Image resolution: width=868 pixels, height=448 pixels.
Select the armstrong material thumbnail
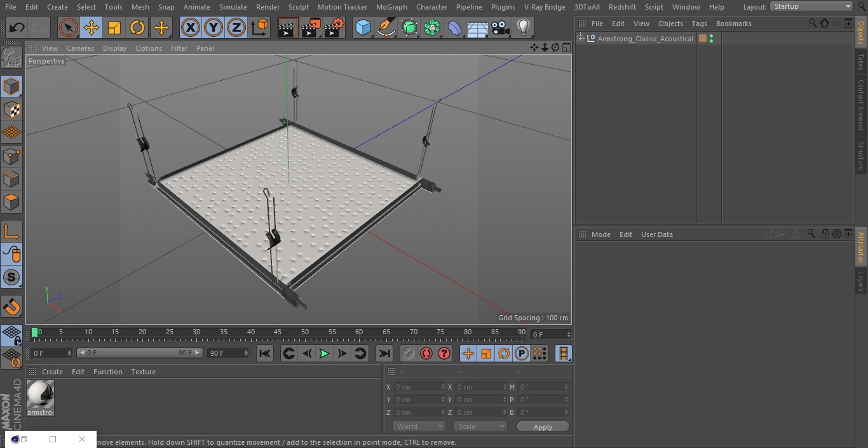click(x=41, y=395)
